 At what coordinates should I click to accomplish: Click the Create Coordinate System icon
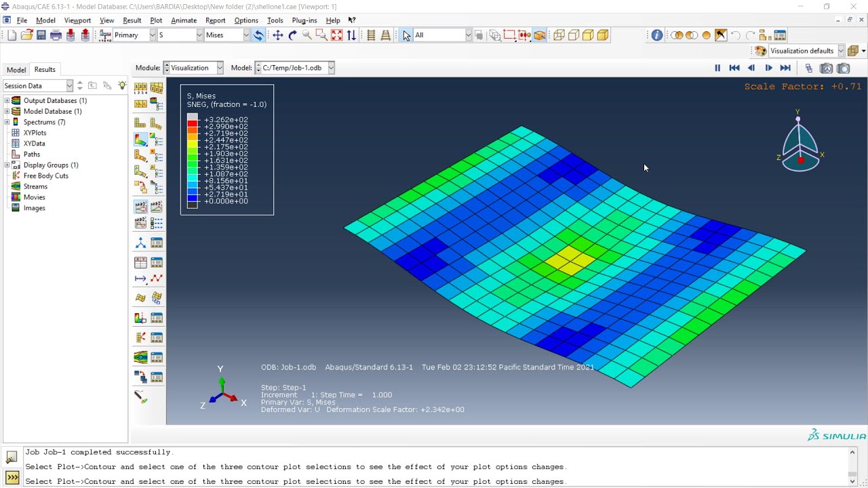(x=140, y=243)
